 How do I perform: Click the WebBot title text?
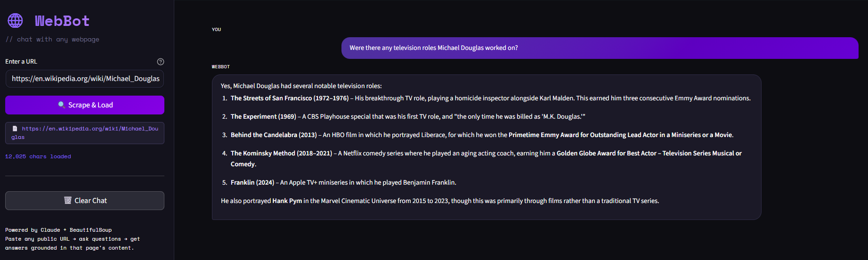(x=62, y=21)
